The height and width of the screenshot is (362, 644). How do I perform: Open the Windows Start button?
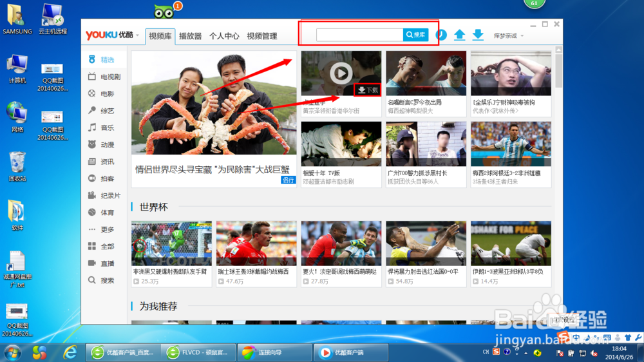coord(12,352)
